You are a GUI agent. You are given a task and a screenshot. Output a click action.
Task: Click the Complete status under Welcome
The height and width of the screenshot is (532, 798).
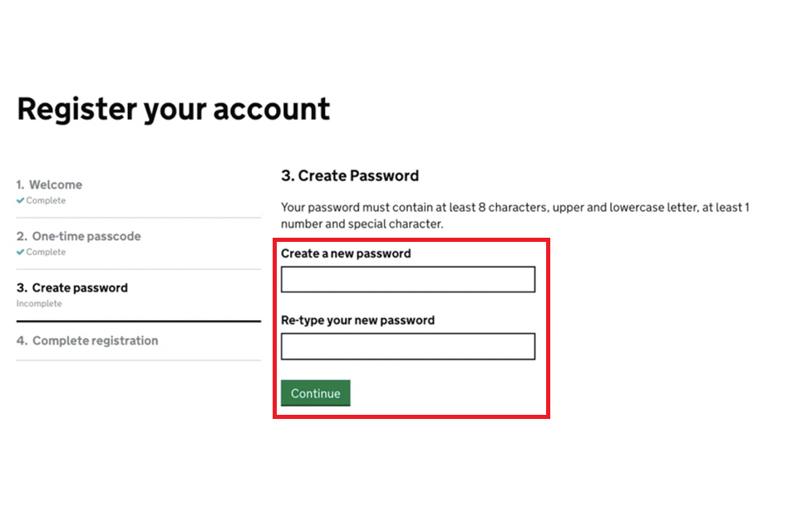coord(46,201)
